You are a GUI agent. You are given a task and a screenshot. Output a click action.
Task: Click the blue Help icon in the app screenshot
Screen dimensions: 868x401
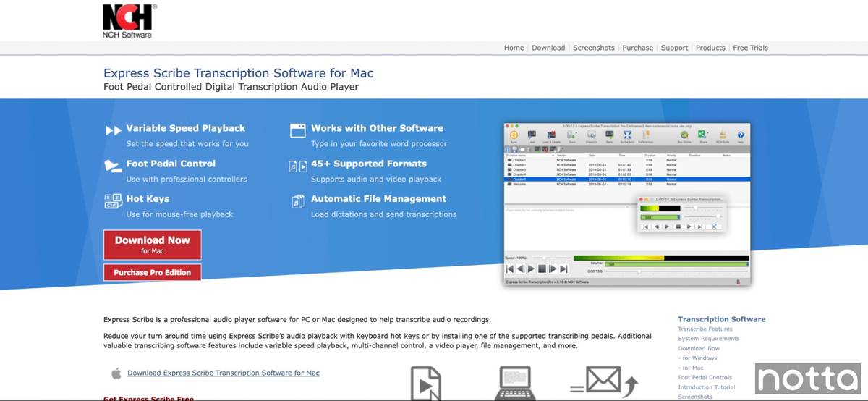coord(741,135)
